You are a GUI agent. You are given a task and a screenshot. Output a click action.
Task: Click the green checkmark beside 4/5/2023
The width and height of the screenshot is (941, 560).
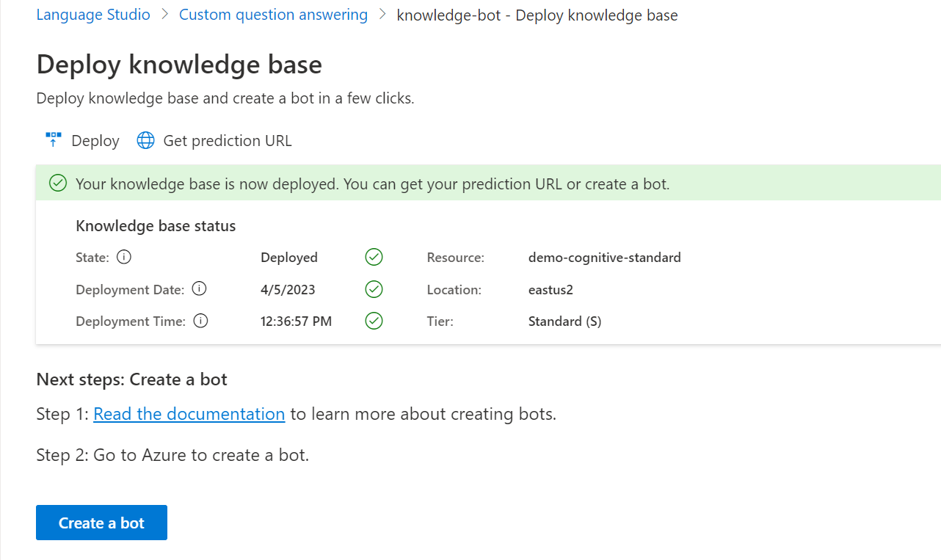click(374, 289)
